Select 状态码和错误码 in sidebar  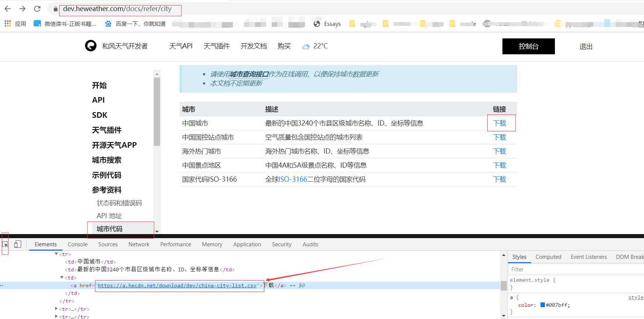119,203
